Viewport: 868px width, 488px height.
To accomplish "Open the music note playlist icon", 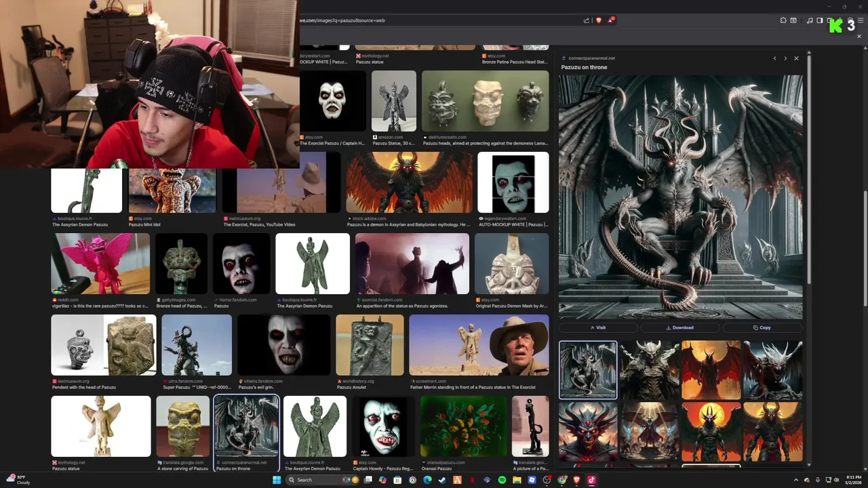I will coord(810,20).
